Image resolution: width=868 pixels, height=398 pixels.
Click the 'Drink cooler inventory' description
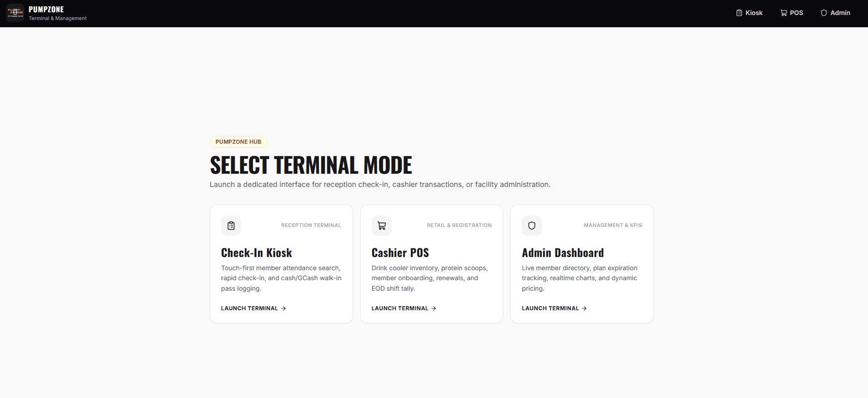pos(430,278)
